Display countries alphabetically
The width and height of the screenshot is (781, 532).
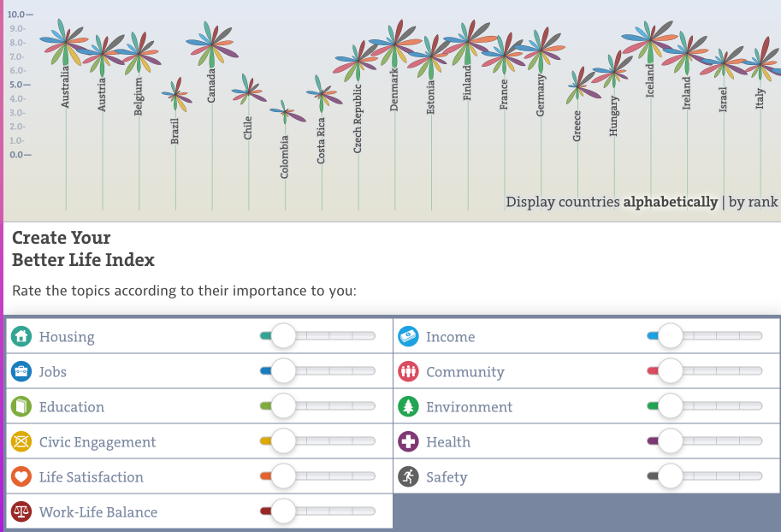(x=670, y=202)
